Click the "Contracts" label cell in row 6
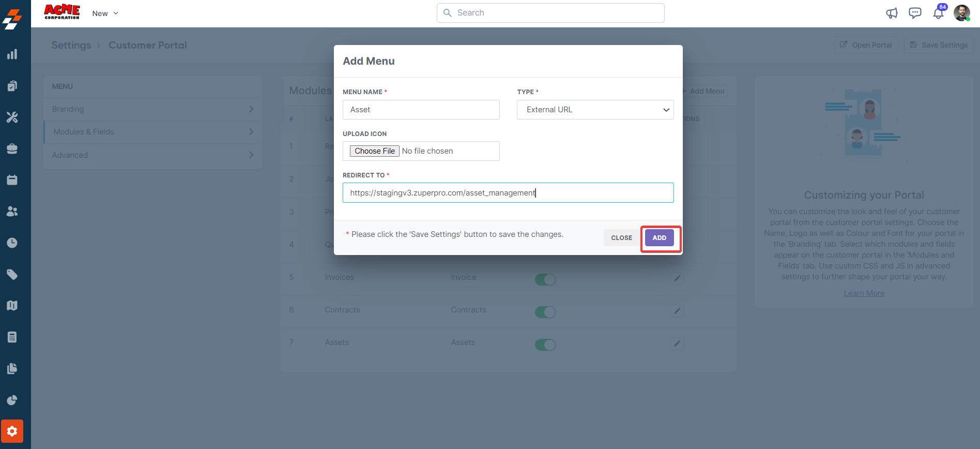 tap(342, 310)
